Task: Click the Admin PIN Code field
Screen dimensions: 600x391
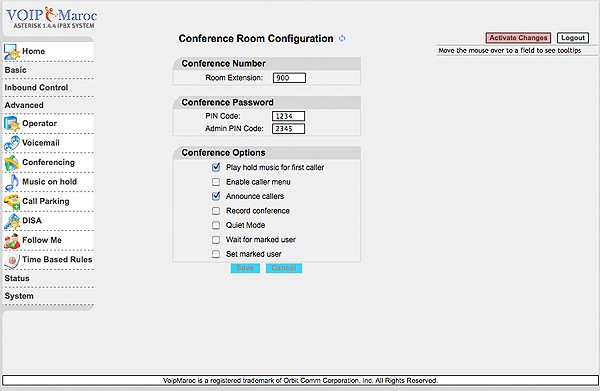Action: tap(289, 129)
